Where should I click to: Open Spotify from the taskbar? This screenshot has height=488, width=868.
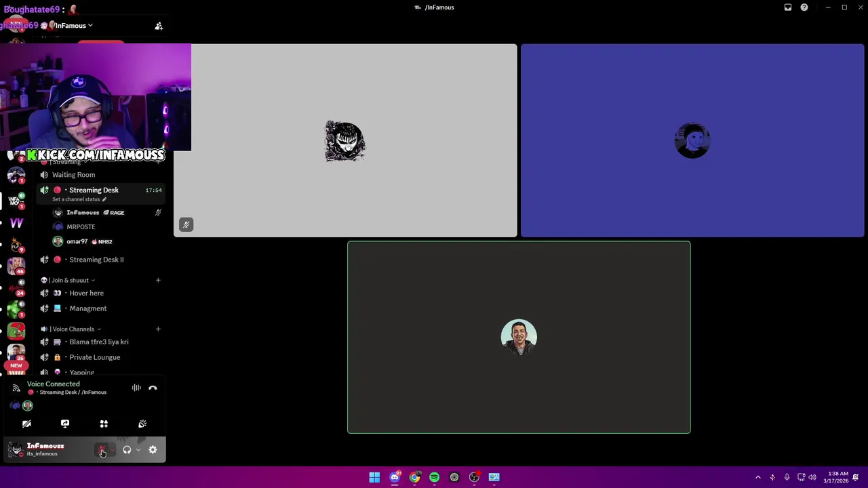click(x=434, y=477)
